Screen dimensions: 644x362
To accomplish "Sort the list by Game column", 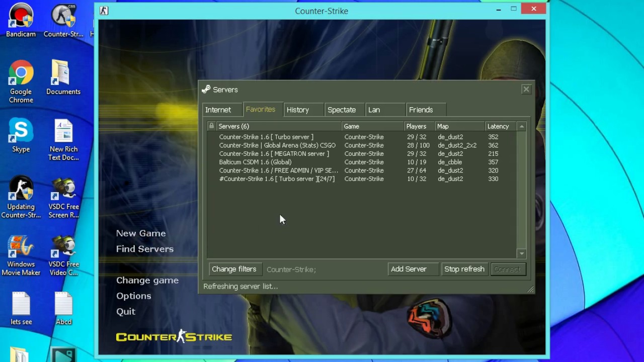I will click(x=373, y=126).
